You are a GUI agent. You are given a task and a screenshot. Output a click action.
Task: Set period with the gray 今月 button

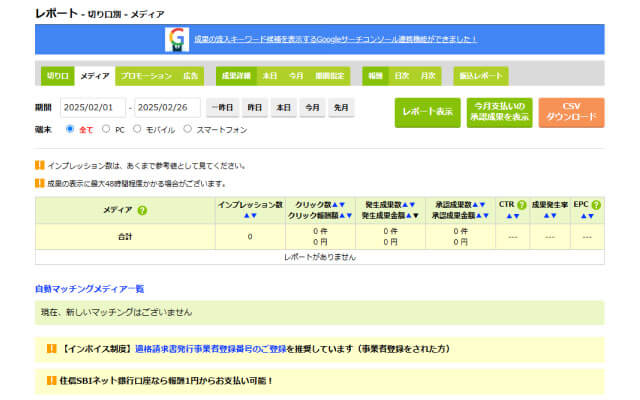(313, 108)
